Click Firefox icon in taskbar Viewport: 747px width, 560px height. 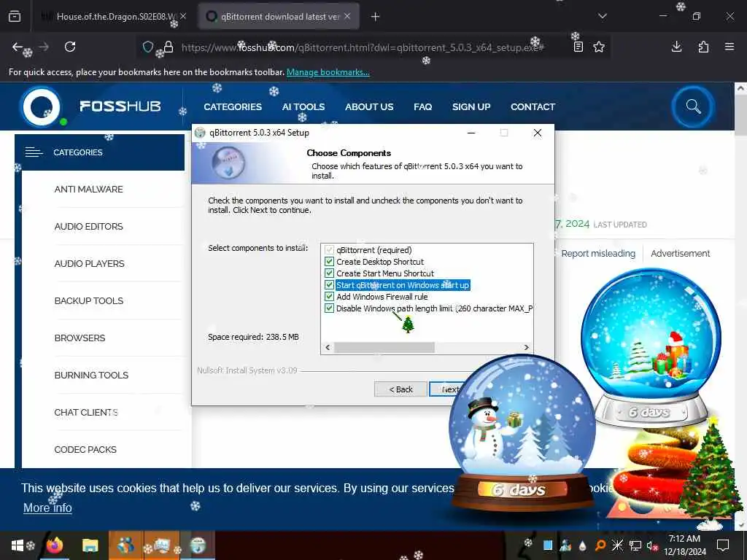click(54, 545)
